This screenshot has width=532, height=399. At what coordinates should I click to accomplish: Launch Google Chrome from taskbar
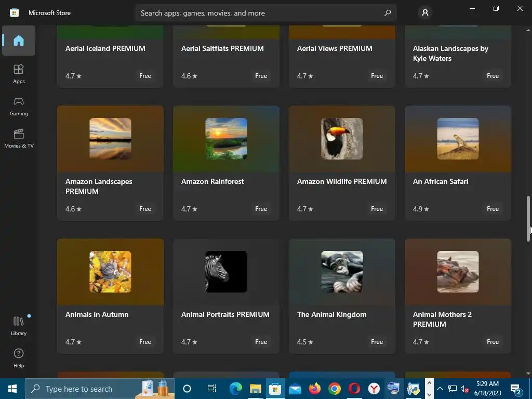click(334, 389)
